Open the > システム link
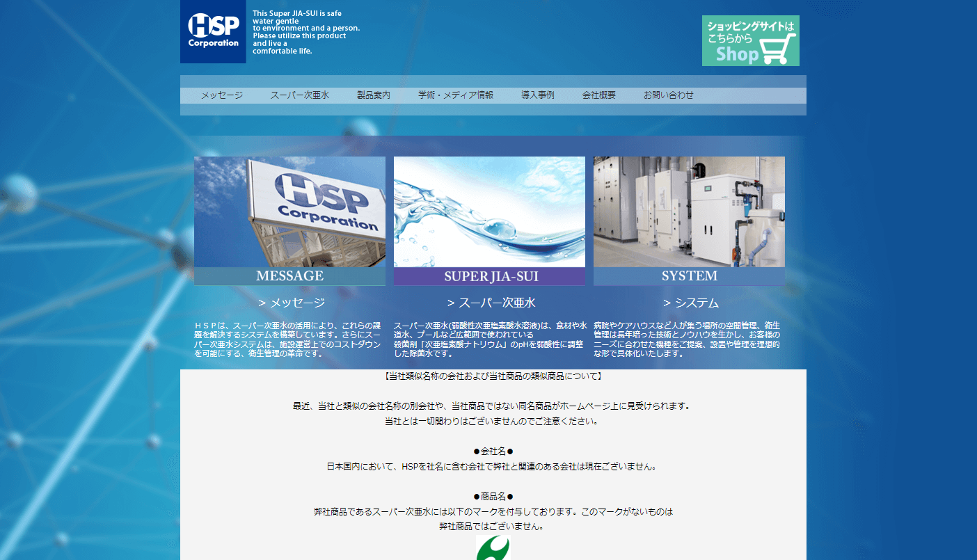This screenshot has height=560, width=977. 691,303
